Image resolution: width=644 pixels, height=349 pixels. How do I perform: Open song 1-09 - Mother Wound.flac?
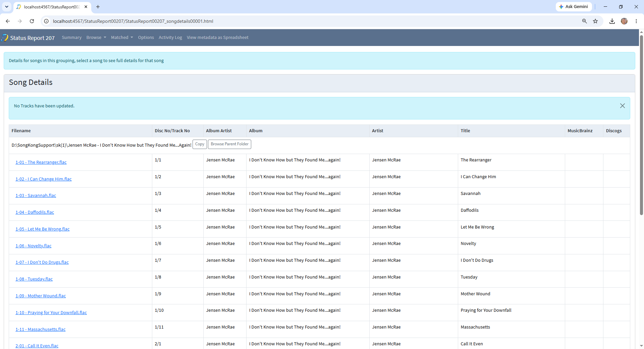(41, 296)
